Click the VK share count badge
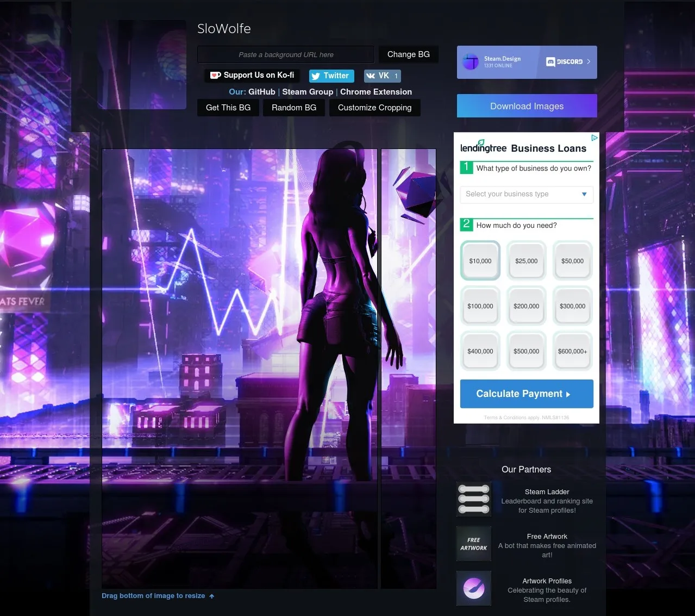This screenshot has height=616, width=695. 396,76
